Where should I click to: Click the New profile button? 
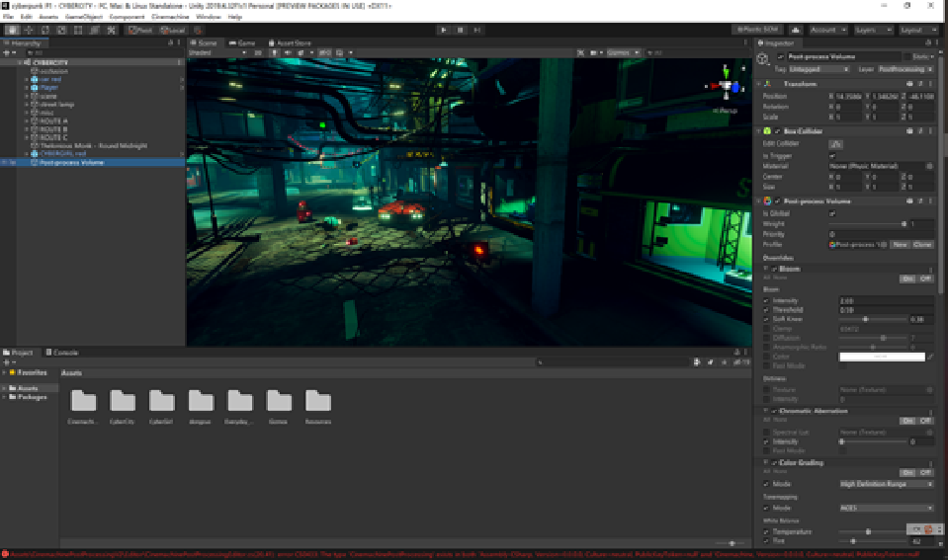point(900,244)
